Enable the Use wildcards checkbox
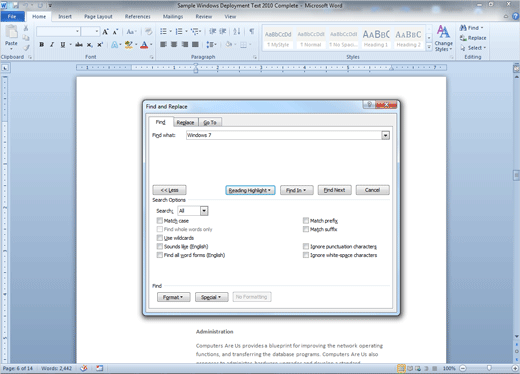Viewport: 520px width, 374px height. tap(160, 238)
